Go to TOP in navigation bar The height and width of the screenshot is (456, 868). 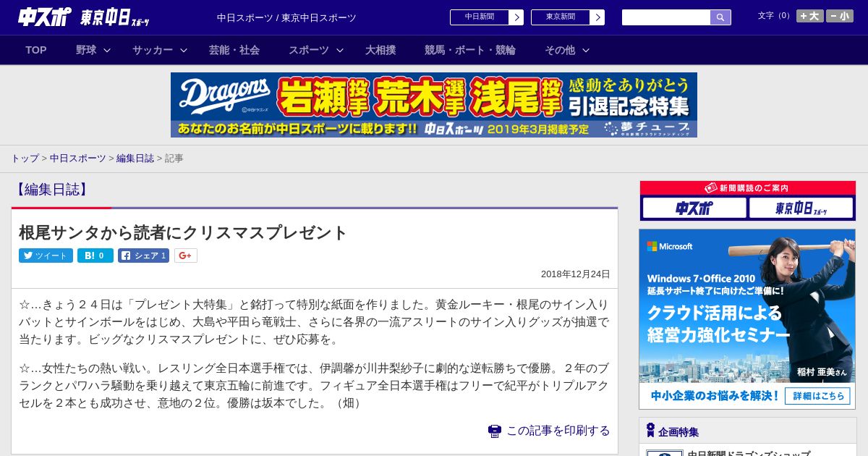coord(36,50)
